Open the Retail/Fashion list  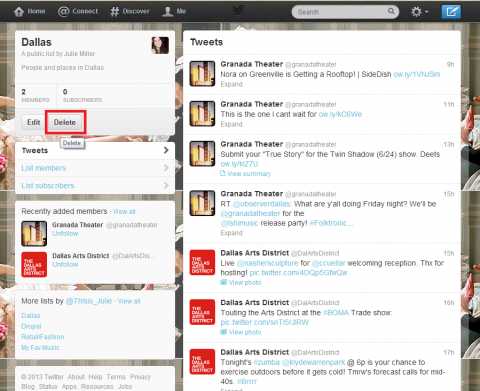43,337
